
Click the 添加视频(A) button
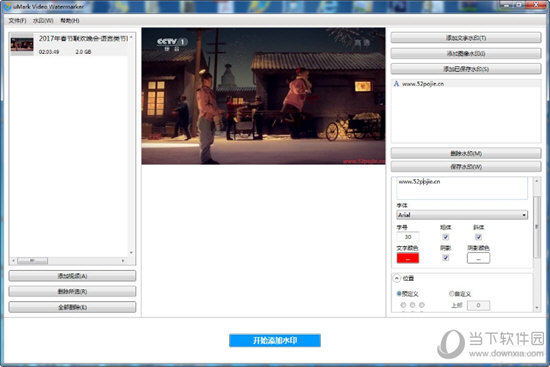(x=72, y=276)
